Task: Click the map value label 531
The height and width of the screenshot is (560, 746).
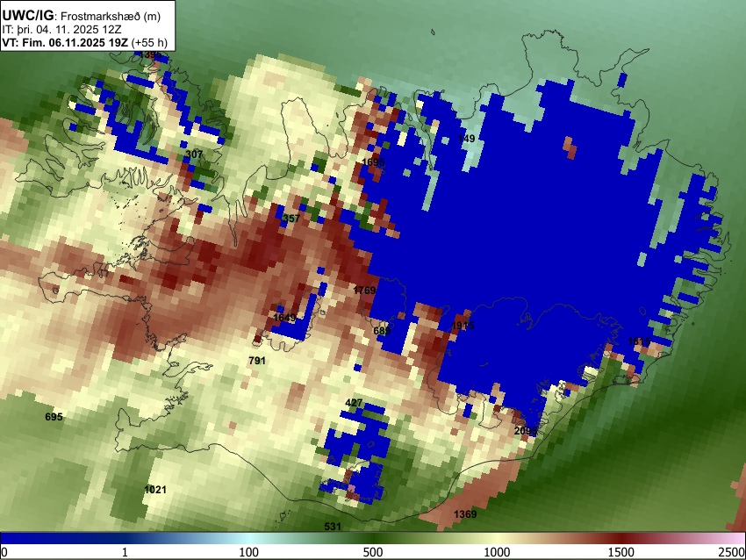Action: click(333, 527)
